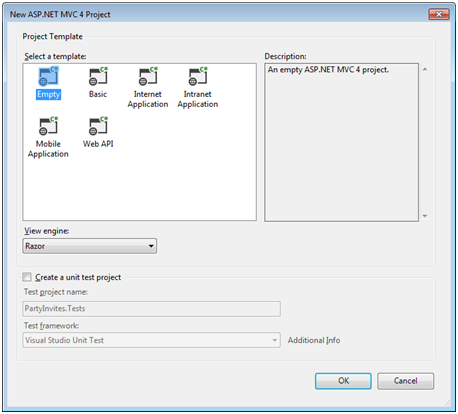Click the description scrollbar down arrow
The height and width of the screenshot is (414, 458).
click(425, 216)
